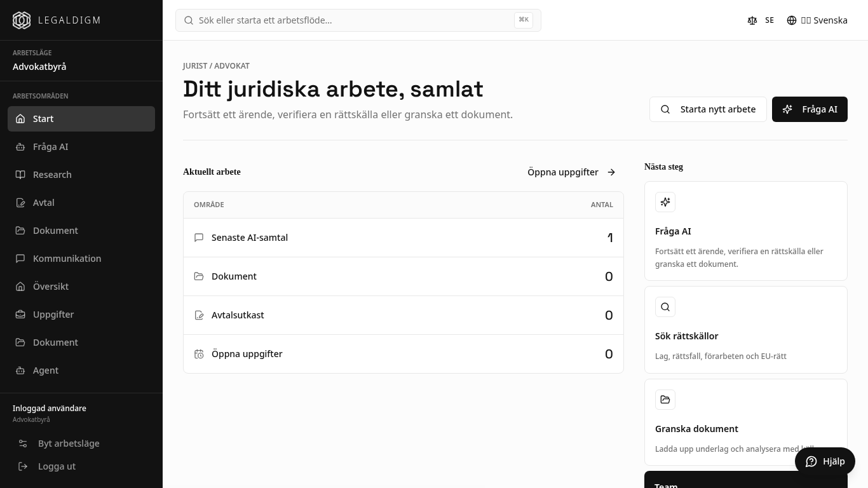Image resolution: width=868 pixels, height=488 pixels.
Task: Switch workspace mode via Byt arbetsläge
Action: coord(81,444)
